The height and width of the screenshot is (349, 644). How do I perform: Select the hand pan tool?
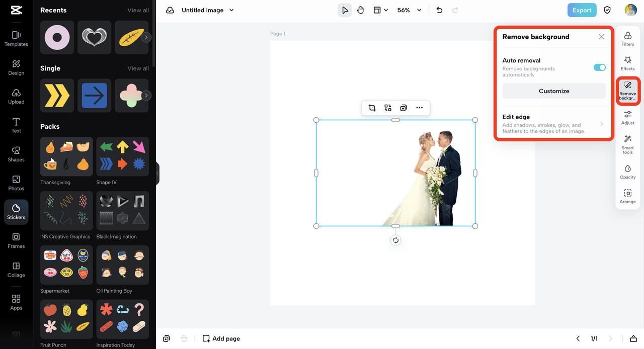tap(360, 10)
